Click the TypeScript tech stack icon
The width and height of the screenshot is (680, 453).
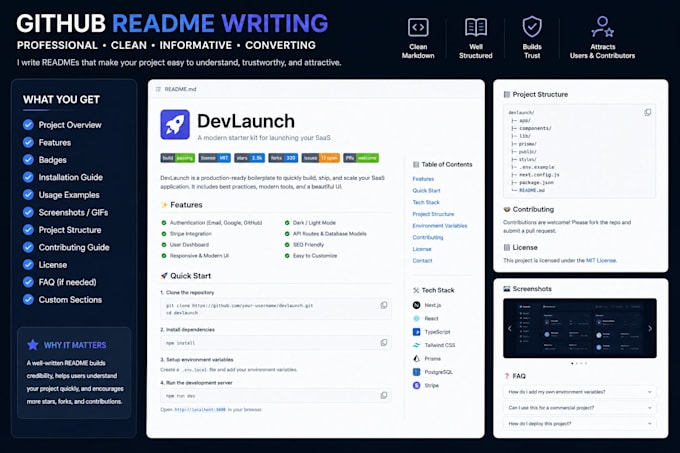(416, 332)
